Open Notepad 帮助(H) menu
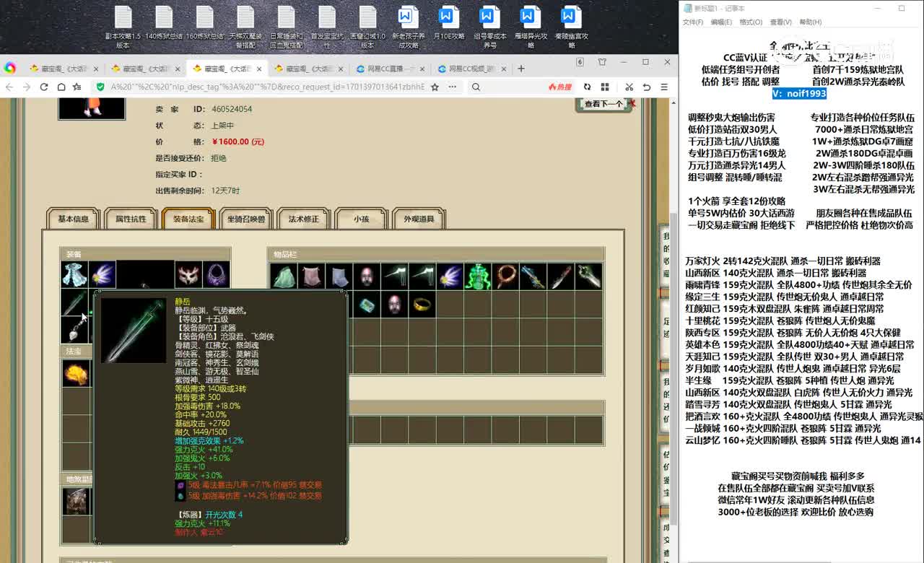 coord(810,22)
